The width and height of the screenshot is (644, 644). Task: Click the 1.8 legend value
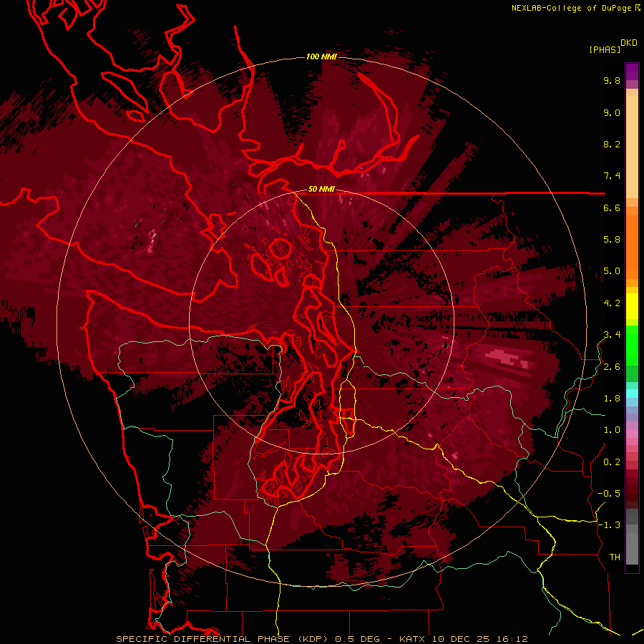coord(612,399)
